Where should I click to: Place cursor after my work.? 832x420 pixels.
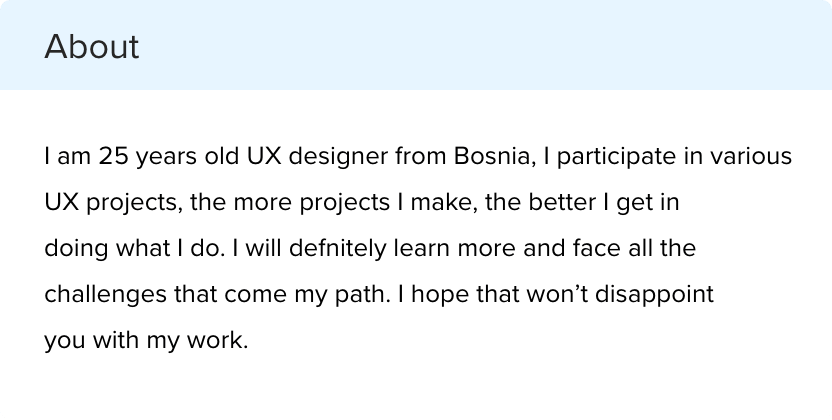tap(249, 340)
